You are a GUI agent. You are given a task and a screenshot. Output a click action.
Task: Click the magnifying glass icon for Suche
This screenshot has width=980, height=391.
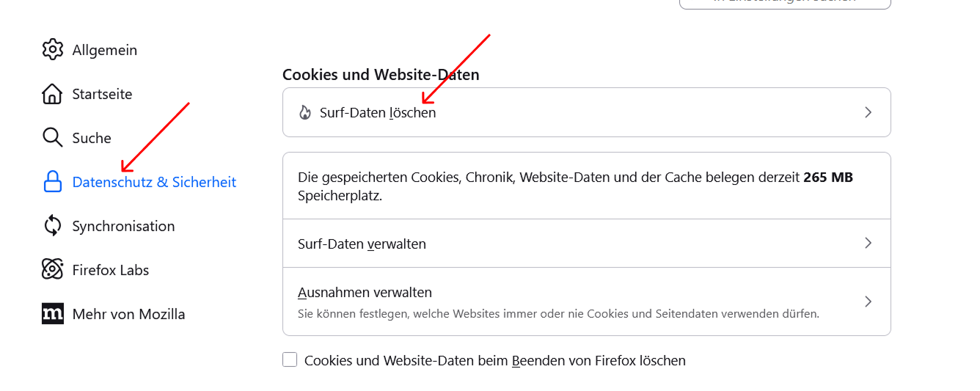pyautogui.click(x=53, y=138)
